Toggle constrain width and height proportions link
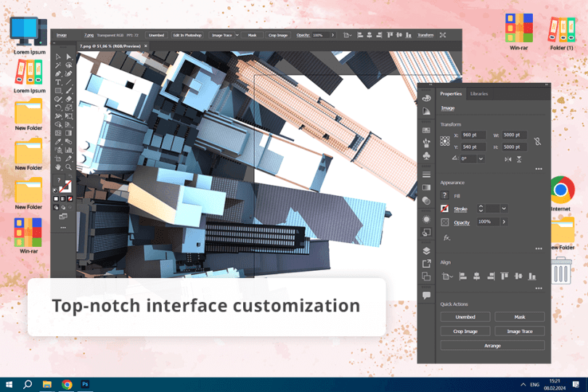The height and width of the screenshot is (392, 588). (x=537, y=142)
